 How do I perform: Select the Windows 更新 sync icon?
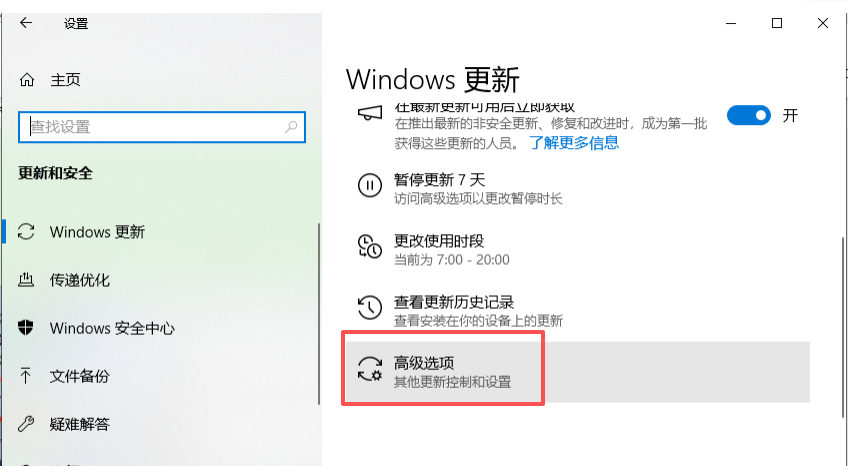pos(26,232)
